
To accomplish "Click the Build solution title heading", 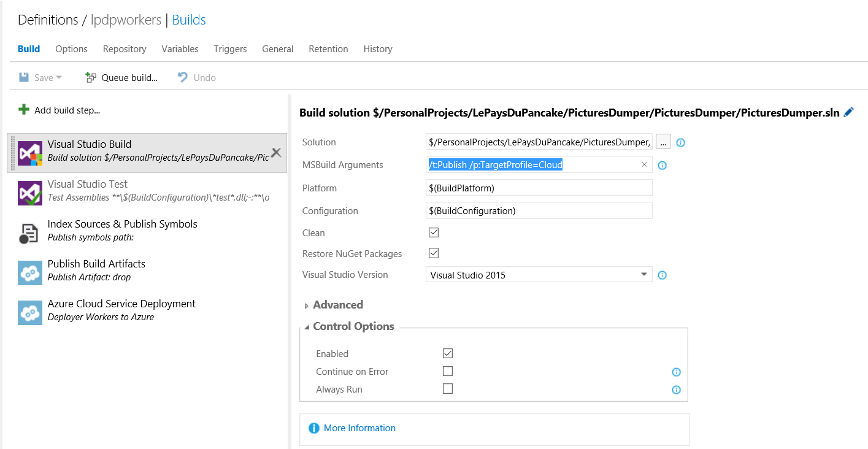I will [x=569, y=113].
